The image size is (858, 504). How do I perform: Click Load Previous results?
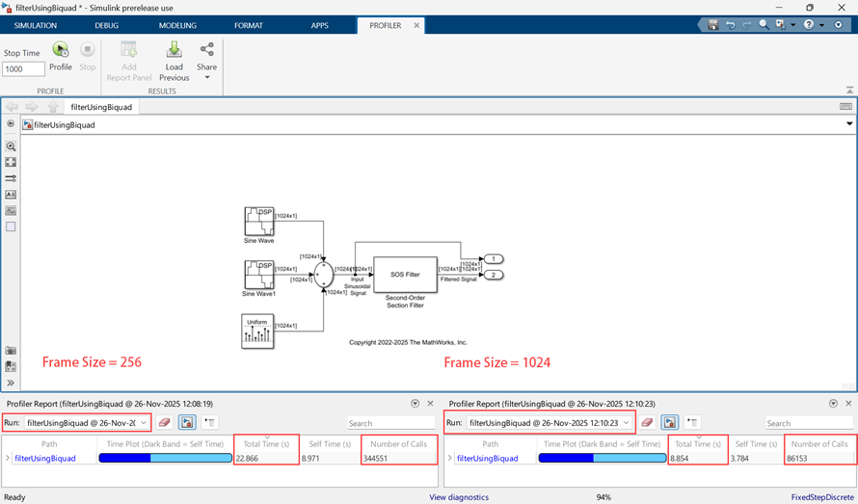coord(174,62)
